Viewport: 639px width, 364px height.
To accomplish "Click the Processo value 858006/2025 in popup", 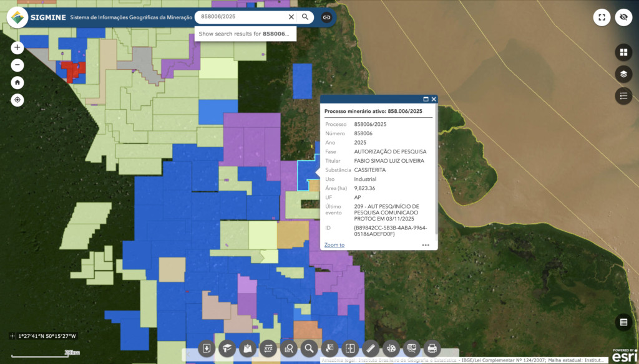I will point(370,124).
